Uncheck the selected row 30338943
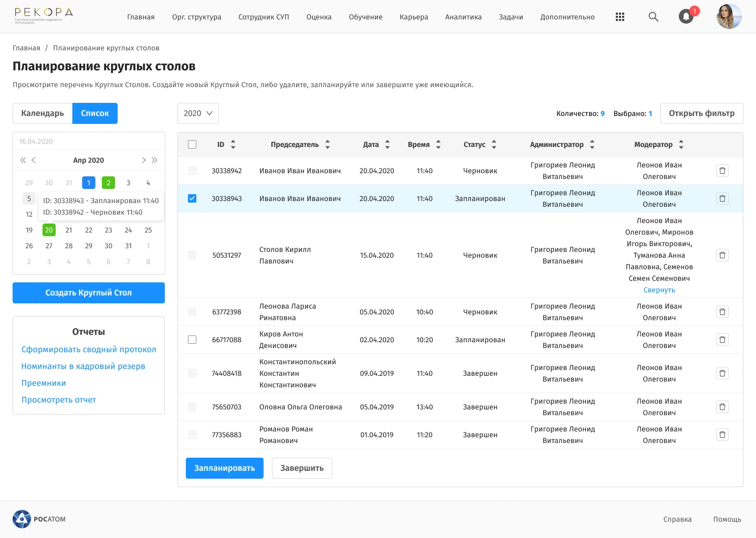The image size is (756, 538). click(192, 198)
